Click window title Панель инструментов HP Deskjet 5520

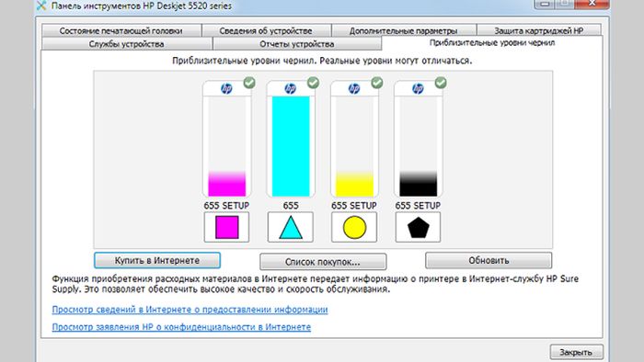(142, 6)
